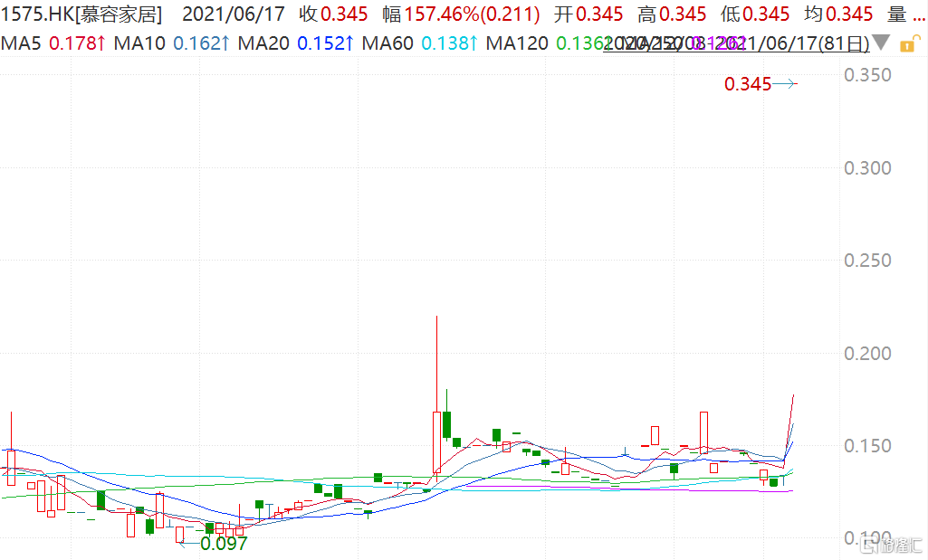Click the high price 高0.345

[x=672, y=14]
